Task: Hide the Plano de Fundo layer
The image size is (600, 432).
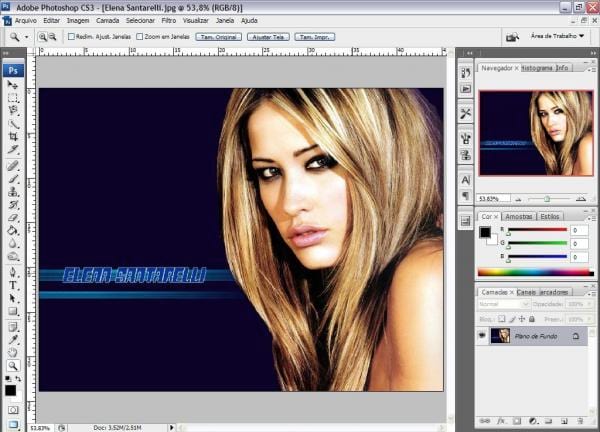Action: (x=482, y=336)
